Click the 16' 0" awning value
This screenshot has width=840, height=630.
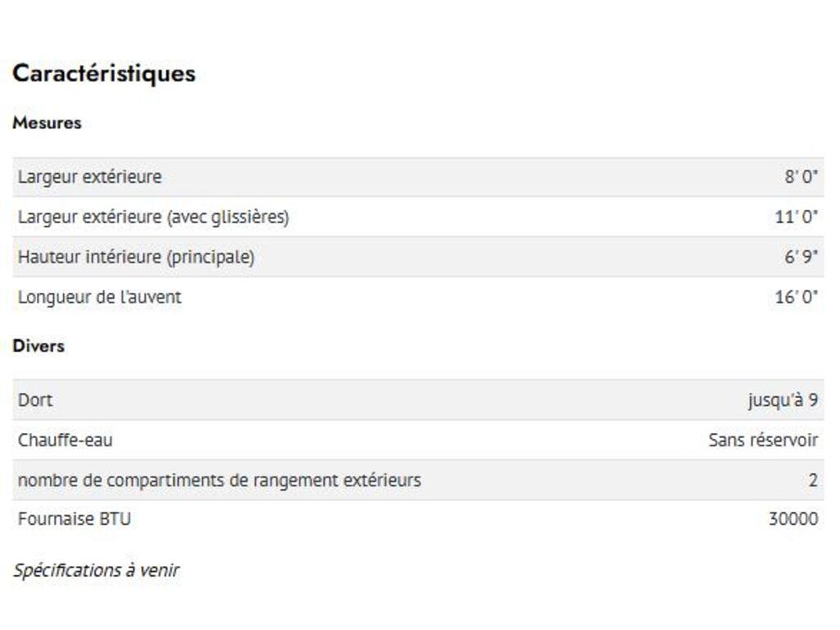(x=797, y=297)
